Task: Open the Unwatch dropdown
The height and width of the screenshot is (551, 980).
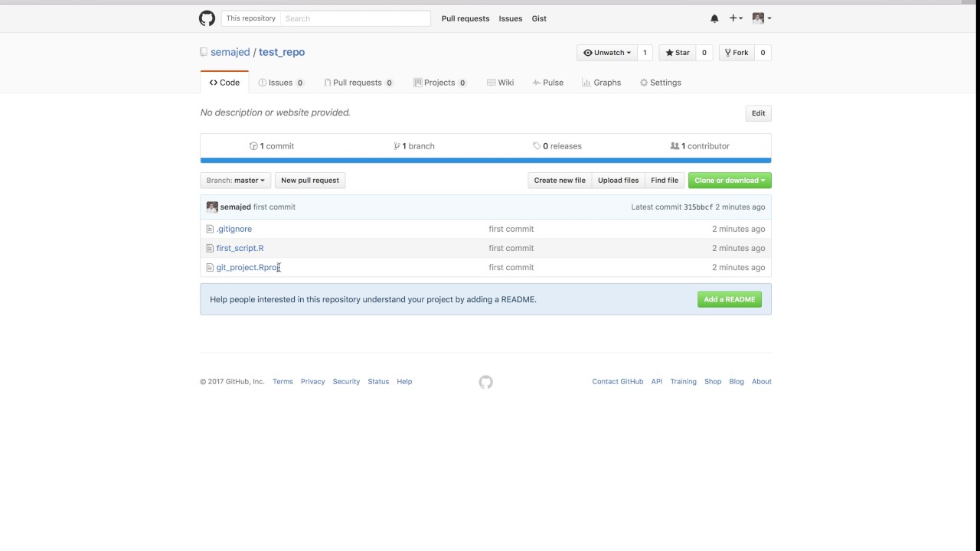Action: click(x=607, y=53)
